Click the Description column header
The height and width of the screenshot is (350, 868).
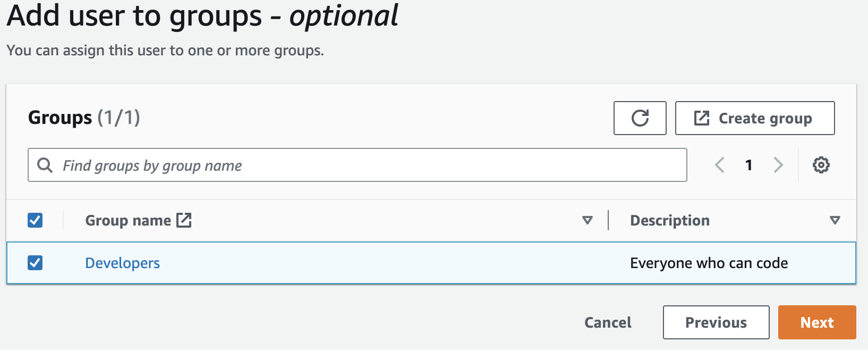pos(669,220)
